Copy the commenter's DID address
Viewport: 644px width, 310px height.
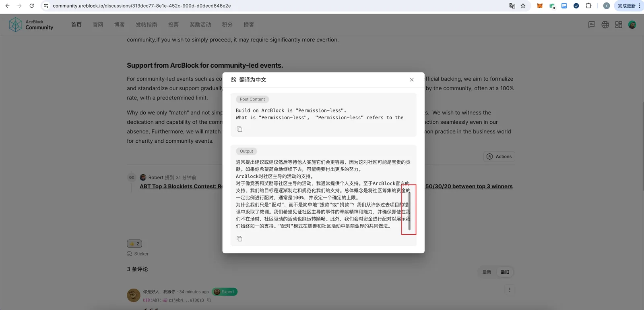[209, 300]
